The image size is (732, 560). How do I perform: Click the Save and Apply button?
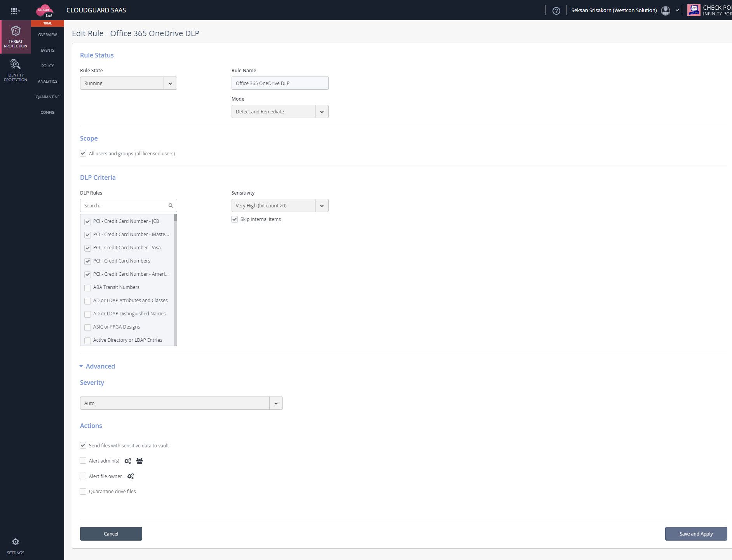(x=696, y=534)
